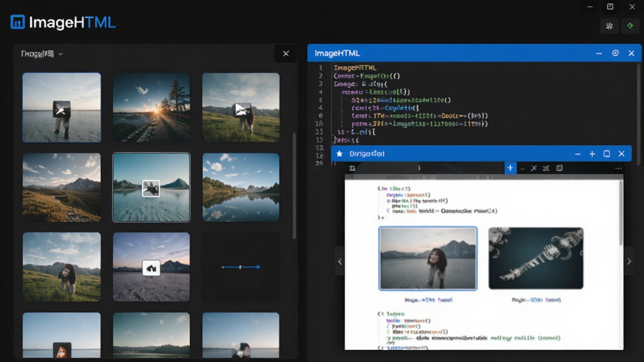Select the dark teal abstract preview image
644x362 pixels.
coord(536,258)
